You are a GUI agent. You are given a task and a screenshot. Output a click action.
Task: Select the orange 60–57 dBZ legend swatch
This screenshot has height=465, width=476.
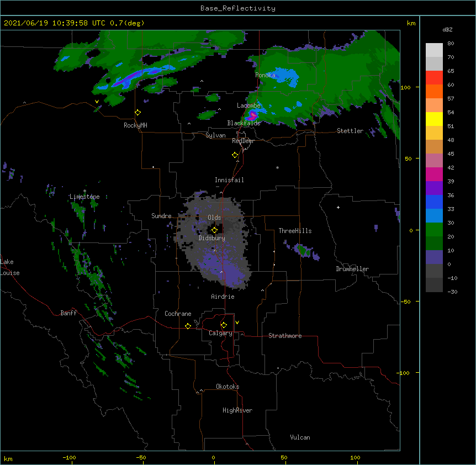(x=434, y=92)
